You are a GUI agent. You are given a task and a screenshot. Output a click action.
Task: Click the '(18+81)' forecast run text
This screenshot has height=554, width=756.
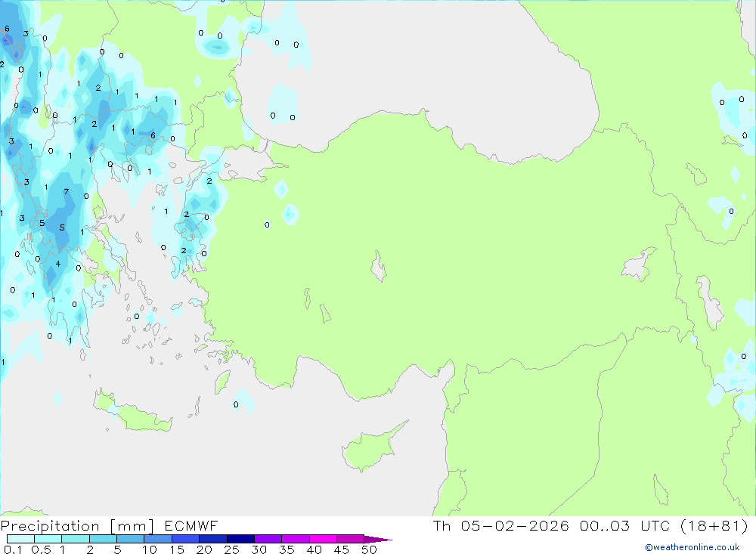coord(714,525)
